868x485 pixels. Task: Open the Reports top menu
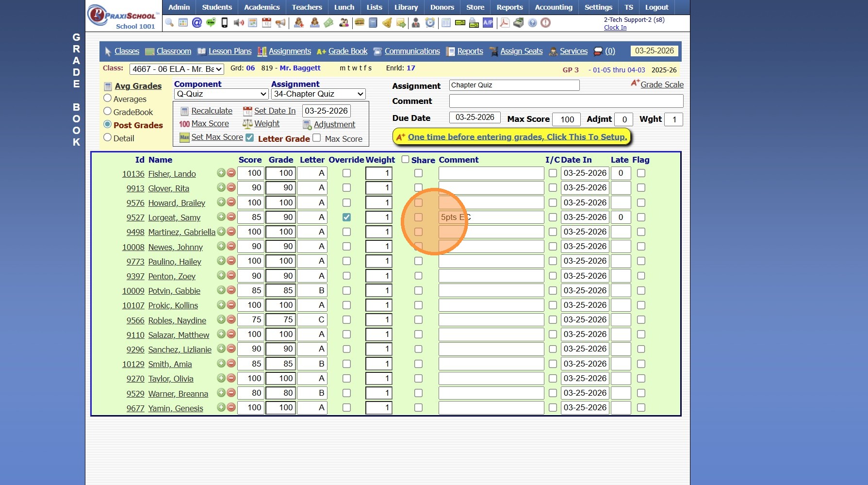[509, 7]
